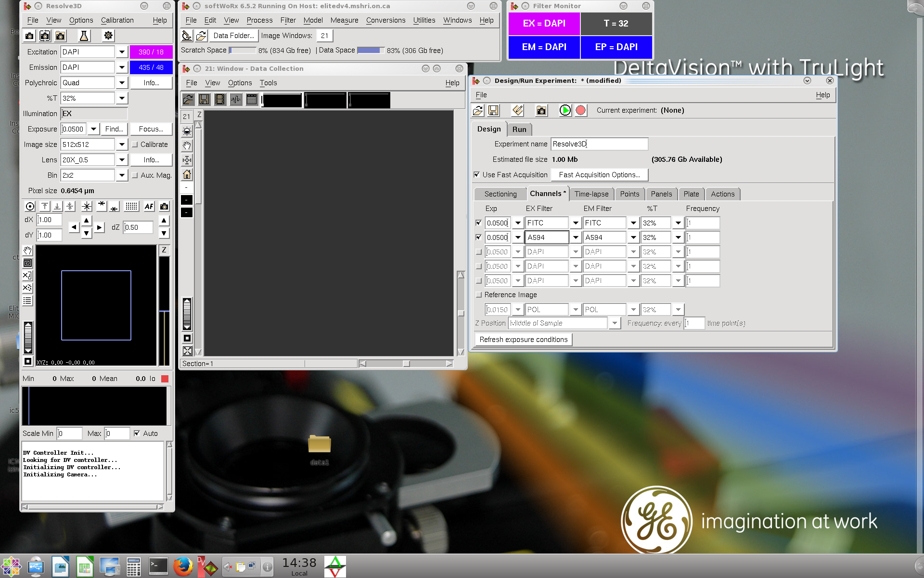Launch Firefox from the taskbar

183,566
